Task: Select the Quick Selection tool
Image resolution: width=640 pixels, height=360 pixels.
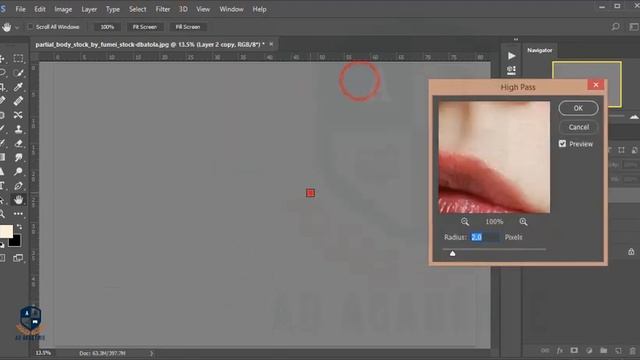Action: [x=18, y=73]
